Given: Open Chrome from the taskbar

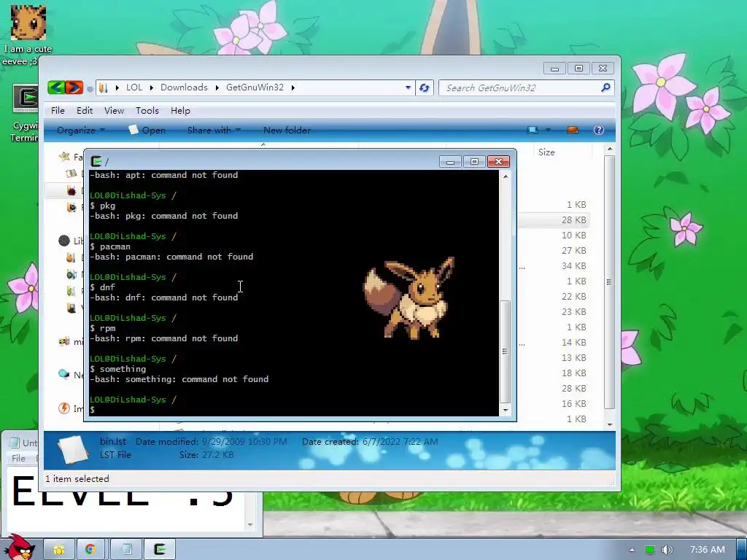Looking at the screenshot, I should (x=90, y=550).
